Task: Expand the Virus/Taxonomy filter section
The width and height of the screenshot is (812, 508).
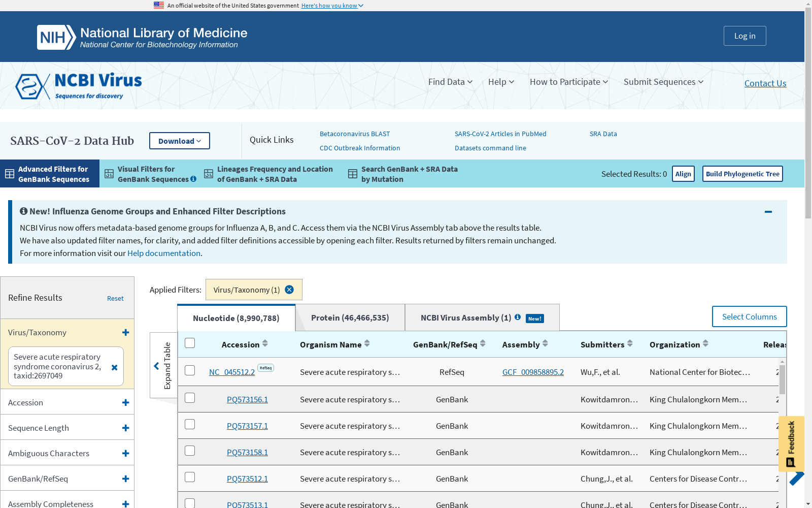Action: (x=125, y=332)
